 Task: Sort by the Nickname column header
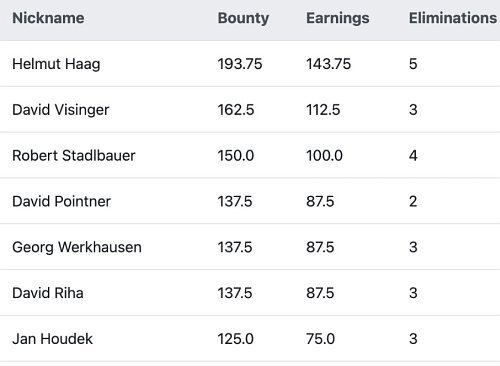[x=48, y=18]
